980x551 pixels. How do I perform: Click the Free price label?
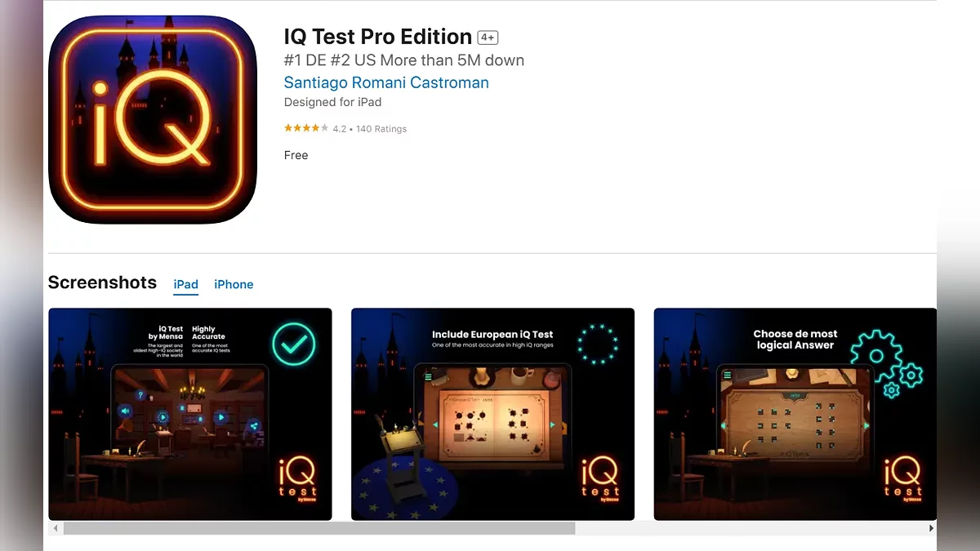(296, 155)
